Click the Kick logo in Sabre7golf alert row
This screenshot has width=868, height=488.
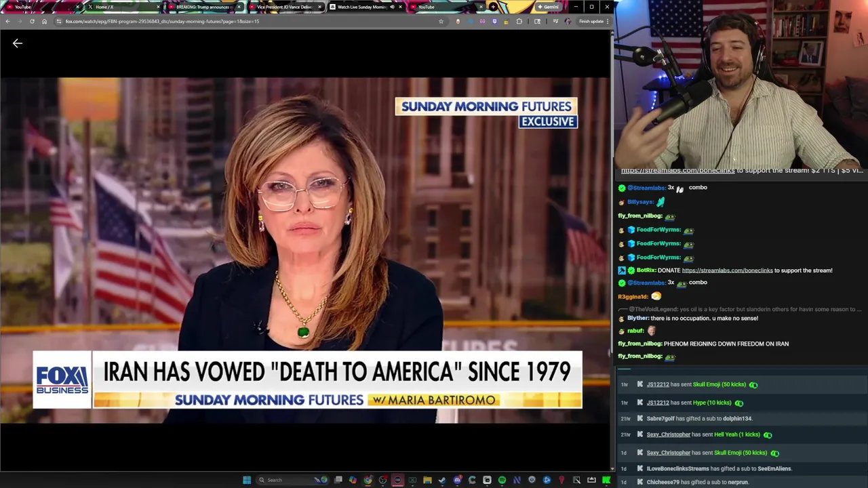click(x=639, y=419)
